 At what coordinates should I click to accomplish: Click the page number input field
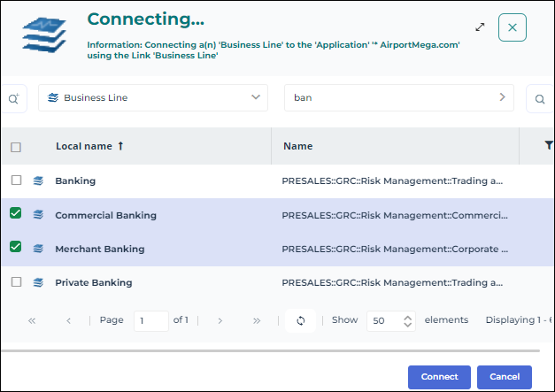(x=150, y=320)
